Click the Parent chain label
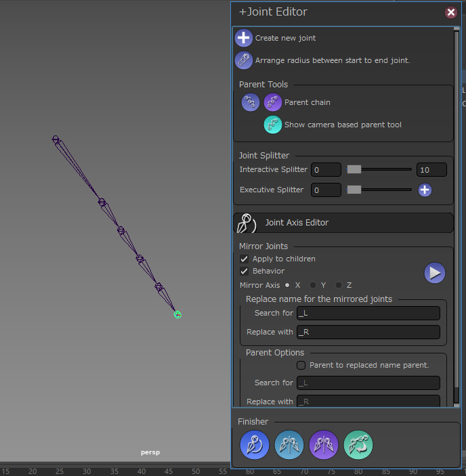The width and height of the screenshot is (466, 476). [x=308, y=102]
